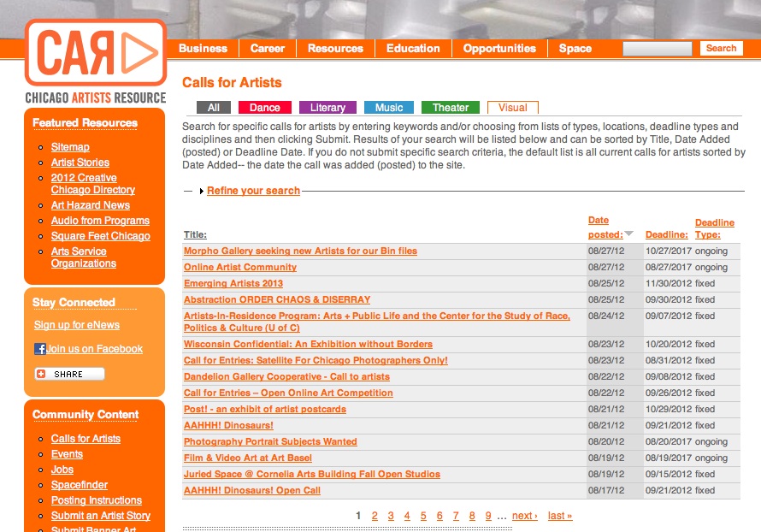Go to page 2 of results
761x532 pixels.
[375, 516]
